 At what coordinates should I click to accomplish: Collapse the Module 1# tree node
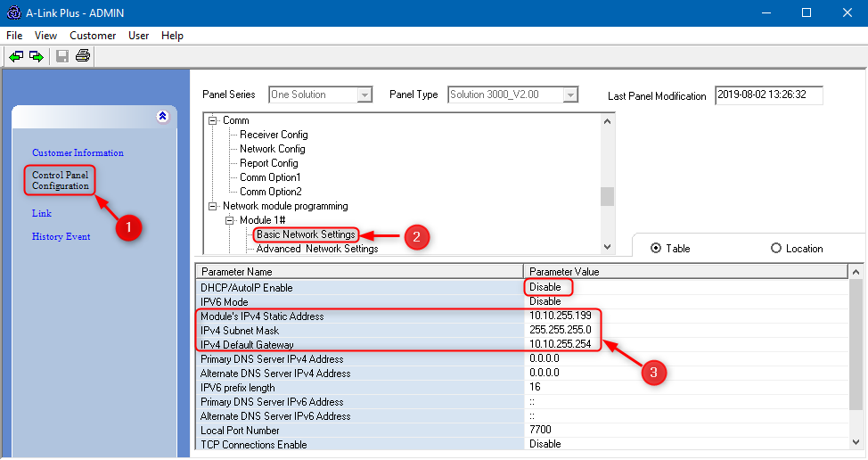point(229,220)
